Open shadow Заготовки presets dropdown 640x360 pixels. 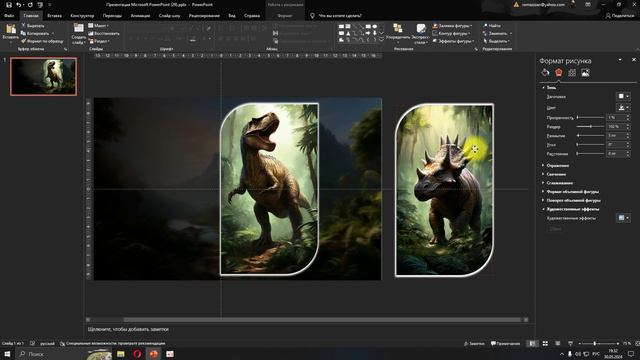pyautogui.click(x=623, y=96)
